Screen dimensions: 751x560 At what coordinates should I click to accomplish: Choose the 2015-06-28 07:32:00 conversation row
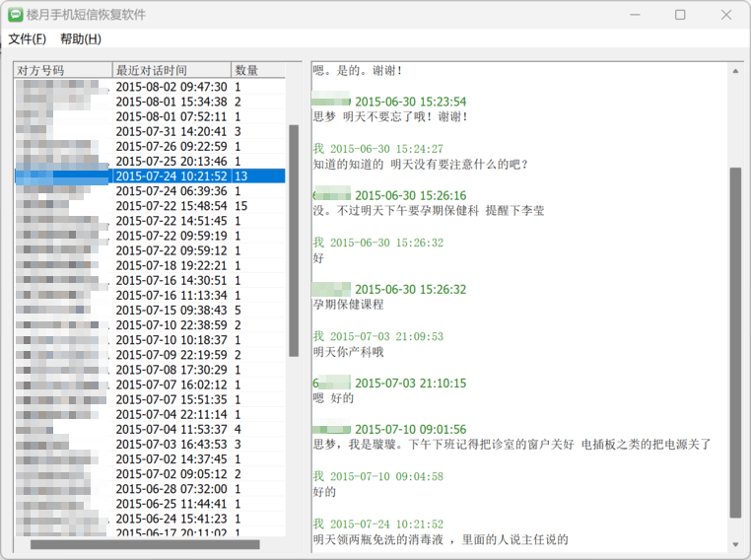tap(171, 489)
